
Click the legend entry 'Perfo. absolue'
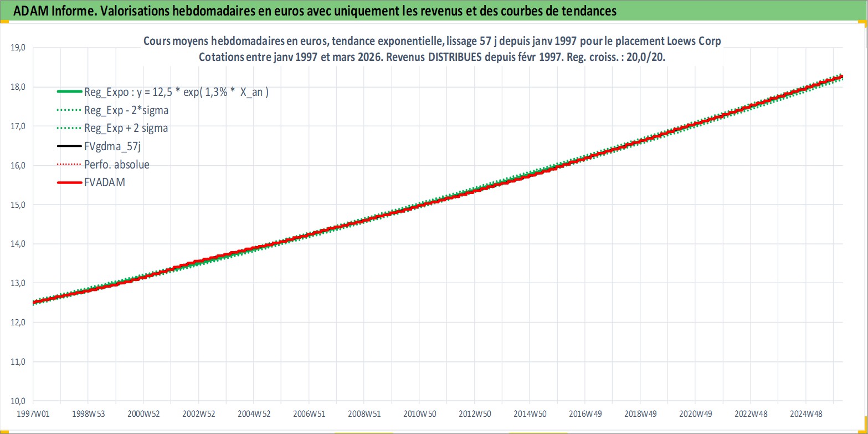click(x=117, y=165)
